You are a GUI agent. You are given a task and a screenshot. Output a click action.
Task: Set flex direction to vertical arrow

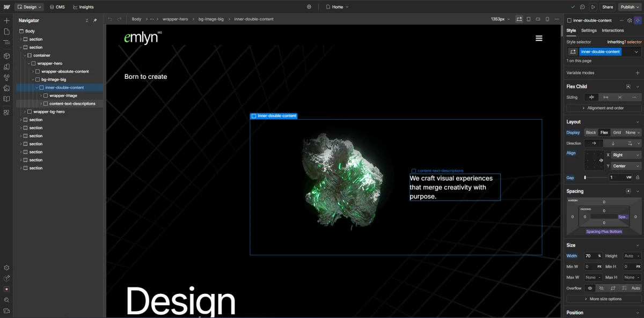613,143
